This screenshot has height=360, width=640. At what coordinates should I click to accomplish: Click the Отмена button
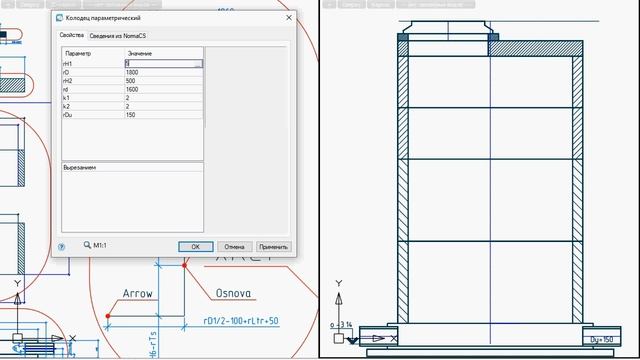pos(234,247)
